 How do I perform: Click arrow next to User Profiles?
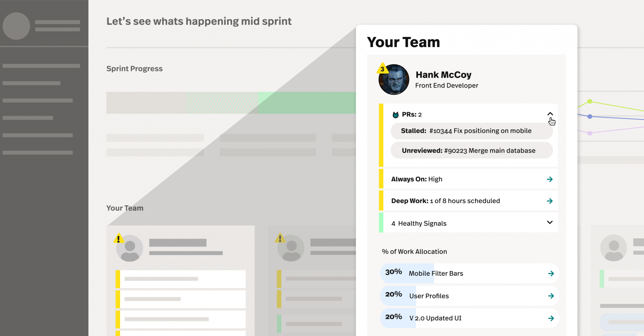pos(551,296)
